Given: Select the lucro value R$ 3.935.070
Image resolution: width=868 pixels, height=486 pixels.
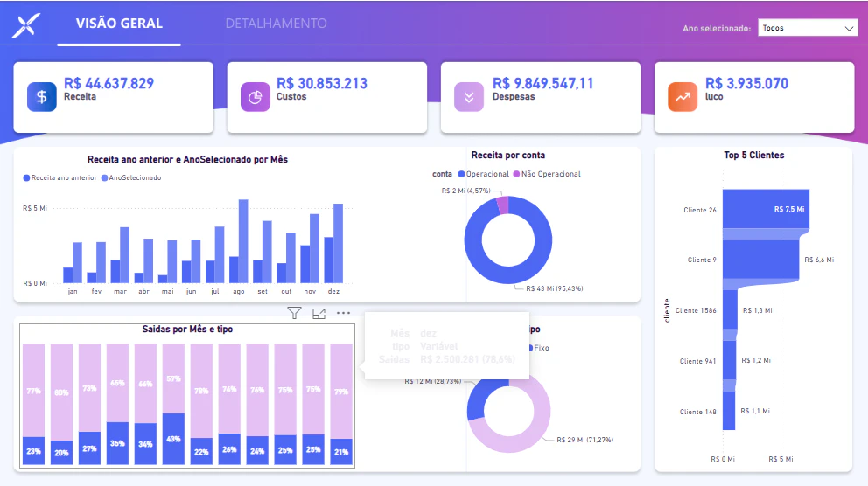Looking at the screenshot, I should [x=746, y=84].
